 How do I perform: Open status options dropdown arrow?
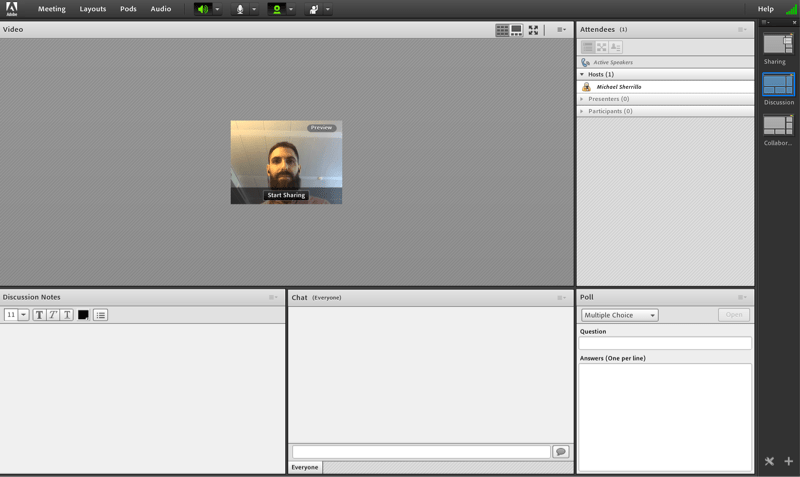(328, 9)
